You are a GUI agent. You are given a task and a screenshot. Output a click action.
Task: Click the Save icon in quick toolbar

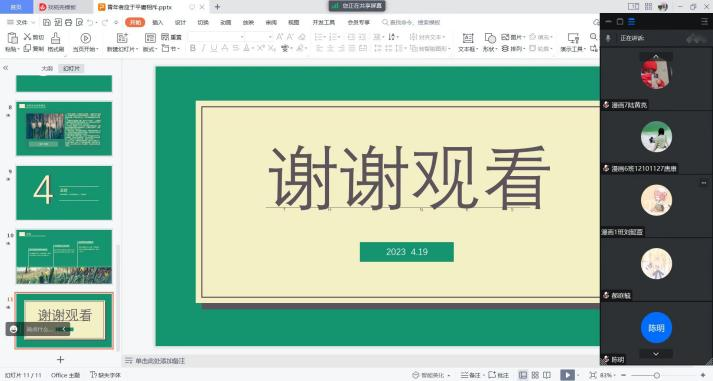pyautogui.click(x=47, y=22)
